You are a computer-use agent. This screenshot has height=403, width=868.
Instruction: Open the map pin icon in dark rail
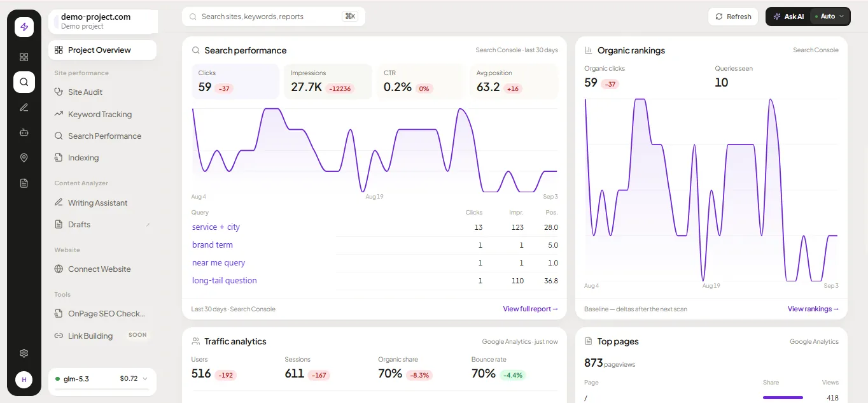click(24, 158)
